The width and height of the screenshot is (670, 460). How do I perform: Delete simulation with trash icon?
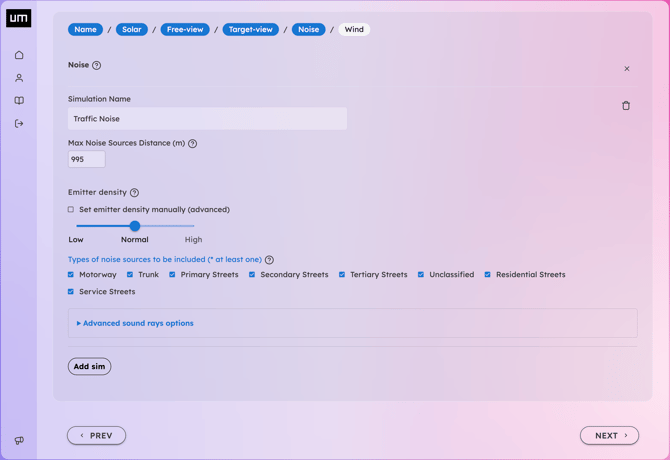[626, 105]
